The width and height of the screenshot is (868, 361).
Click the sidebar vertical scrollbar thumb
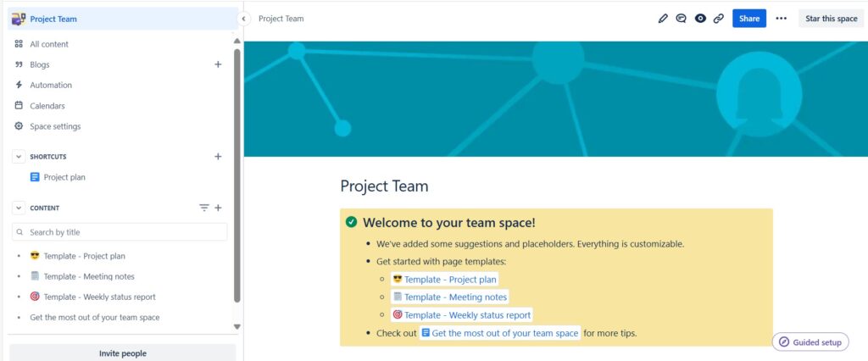[x=237, y=175]
